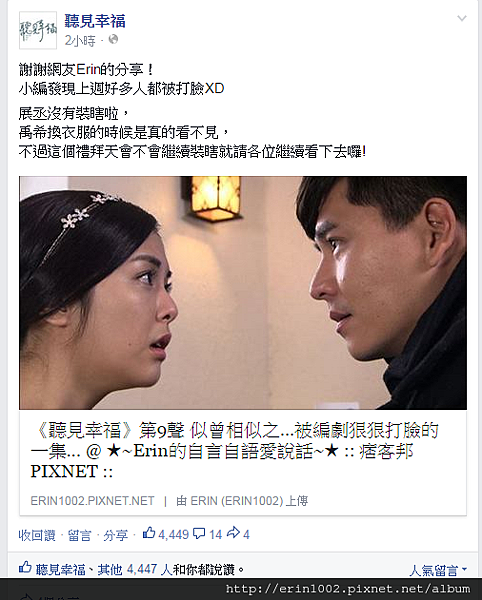The height and width of the screenshot is (600, 482).
Task: Click the thumbs-up icon in likes summary
Action: (25, 568)
